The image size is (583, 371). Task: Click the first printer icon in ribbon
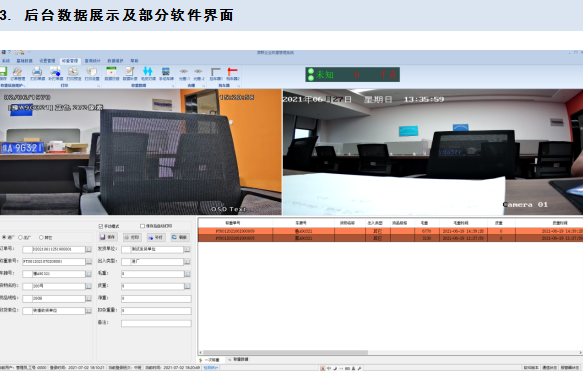[37, 72]
